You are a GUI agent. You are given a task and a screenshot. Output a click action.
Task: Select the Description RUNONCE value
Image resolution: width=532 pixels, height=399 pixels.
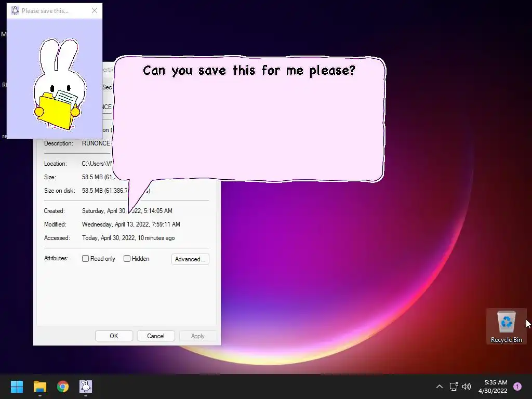coord(96,143)
